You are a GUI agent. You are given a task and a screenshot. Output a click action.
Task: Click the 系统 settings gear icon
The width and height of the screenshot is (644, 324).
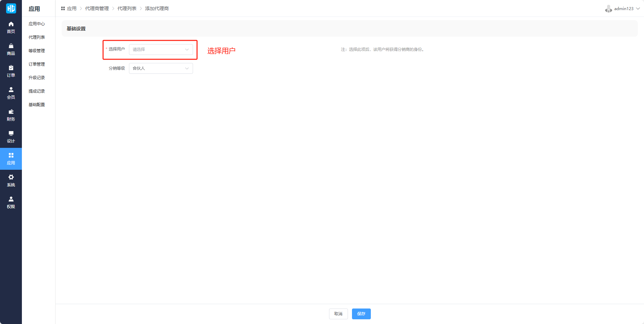click(x=11, y=177)
